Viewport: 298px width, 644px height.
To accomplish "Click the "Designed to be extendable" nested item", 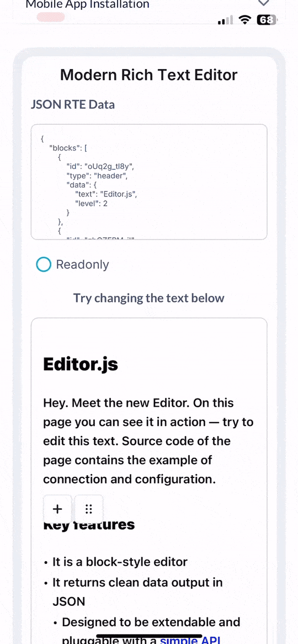I will [151, 622].
